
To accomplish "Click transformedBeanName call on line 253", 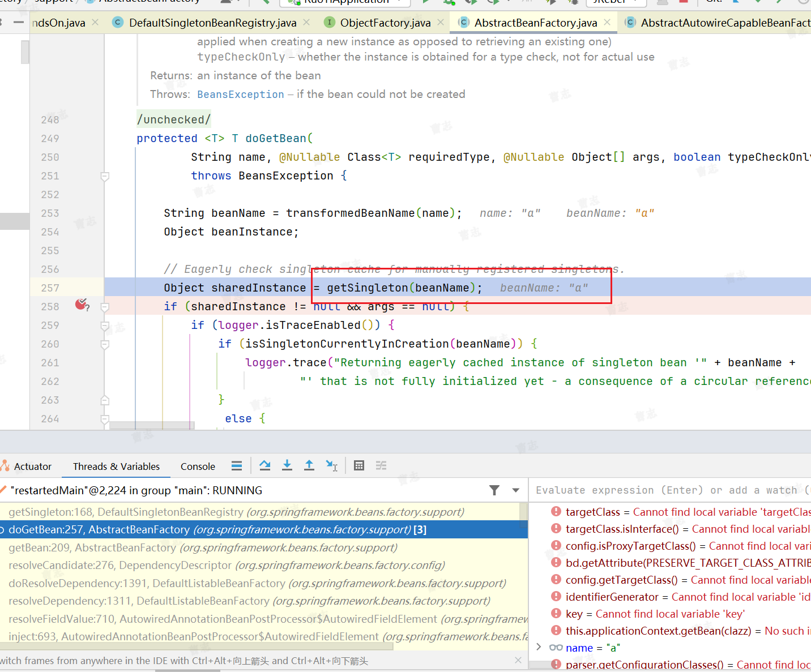I will pos(350,213).
